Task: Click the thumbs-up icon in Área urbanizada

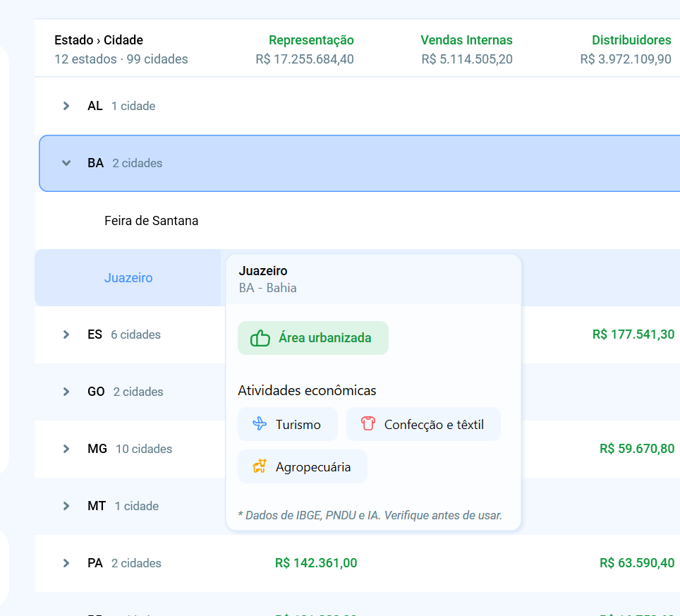Action: pos(260,338)
